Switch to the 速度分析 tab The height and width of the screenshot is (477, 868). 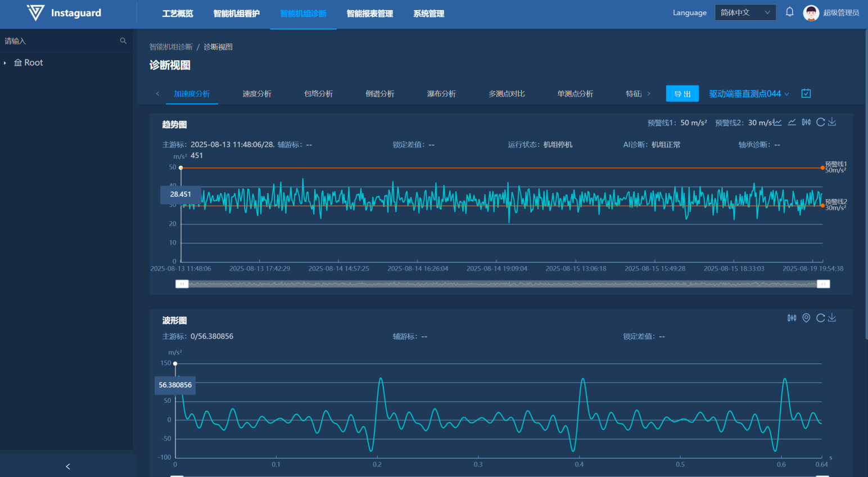pos(257,94)
